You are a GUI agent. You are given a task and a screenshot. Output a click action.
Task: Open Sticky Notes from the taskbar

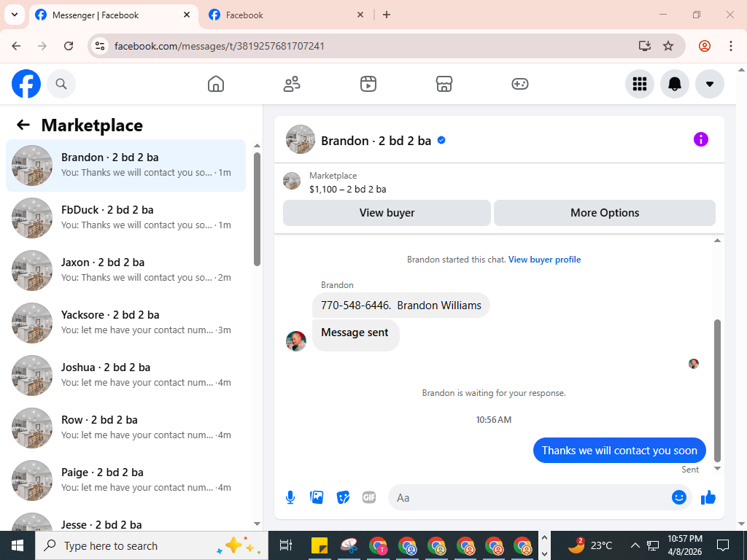pyautogui.click(x=320, y=545)
